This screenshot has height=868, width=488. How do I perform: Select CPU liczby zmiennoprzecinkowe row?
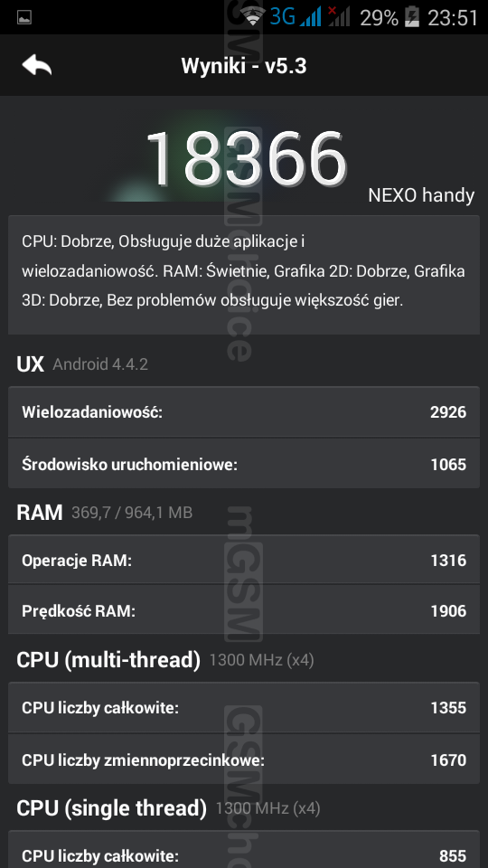243,759
